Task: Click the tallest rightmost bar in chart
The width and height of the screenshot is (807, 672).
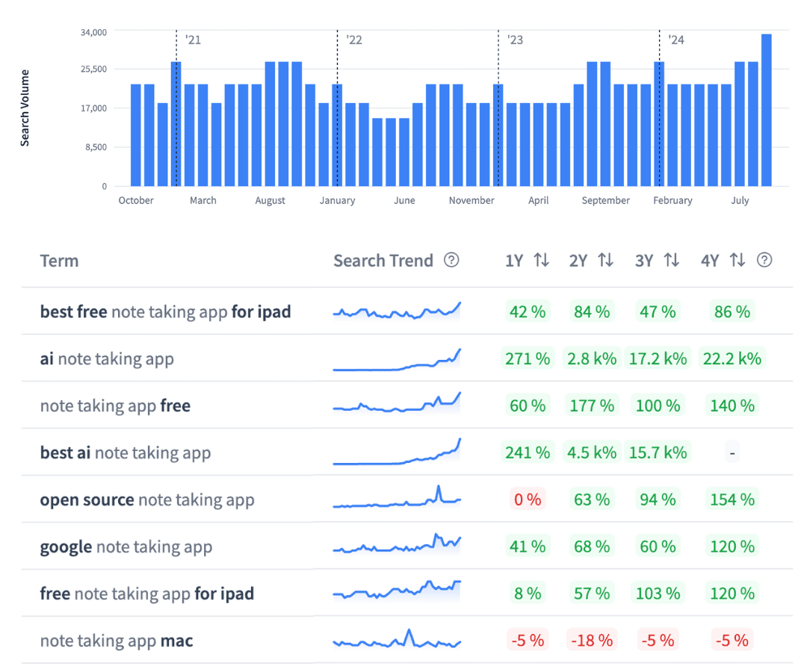Action: 767,110
